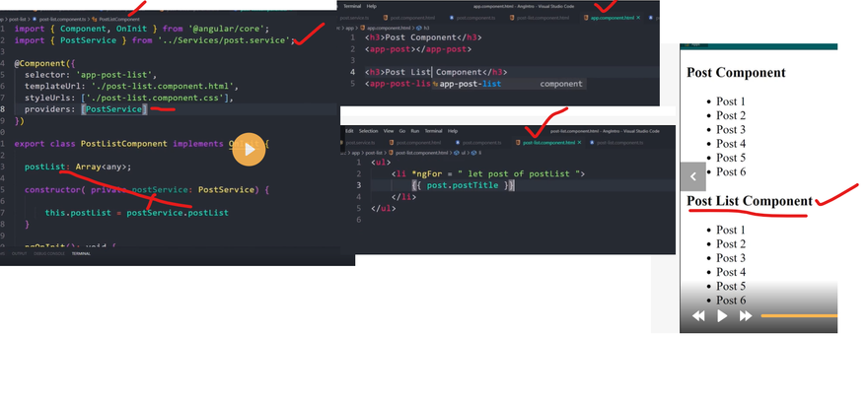
Task: Open the Help menu in the top editor
Action: [x=371, y=6]
